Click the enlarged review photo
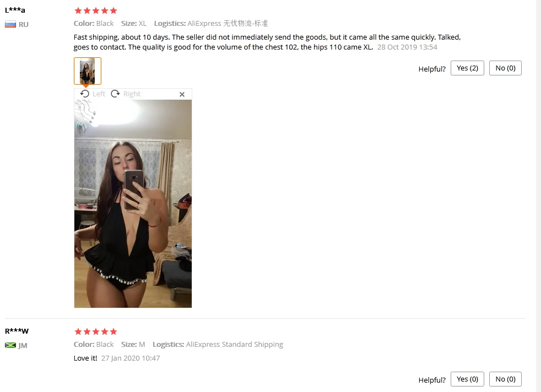 click(x=133, y=204)
